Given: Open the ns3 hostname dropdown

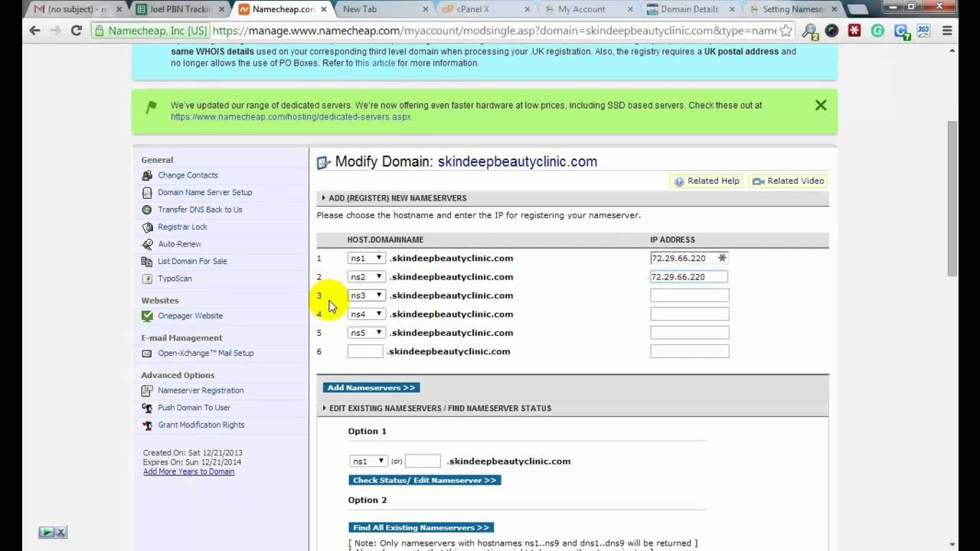Looking at the screenshot, I should 365,295.
